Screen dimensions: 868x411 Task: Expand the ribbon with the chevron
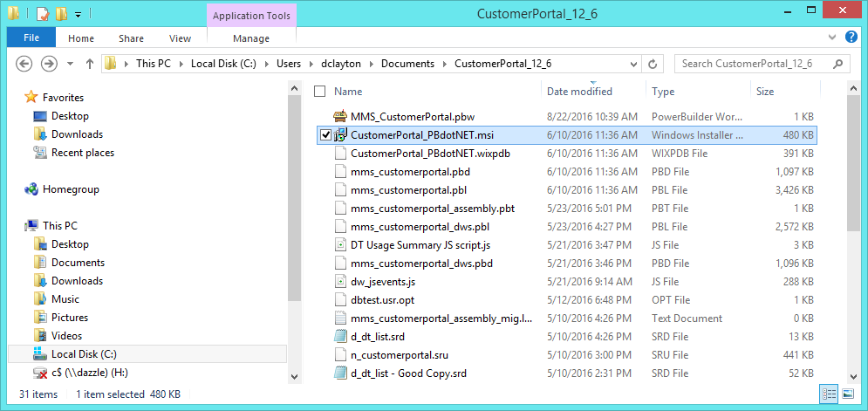point(832,38)
